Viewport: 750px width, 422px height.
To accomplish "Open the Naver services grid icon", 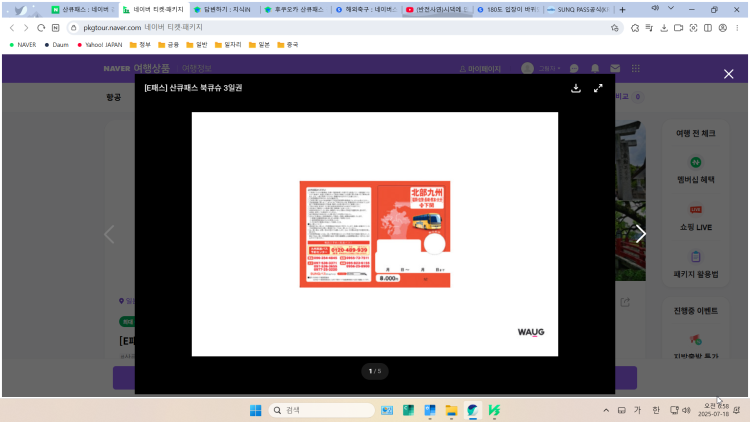I will pyautogui.click(x=635, y=68).
